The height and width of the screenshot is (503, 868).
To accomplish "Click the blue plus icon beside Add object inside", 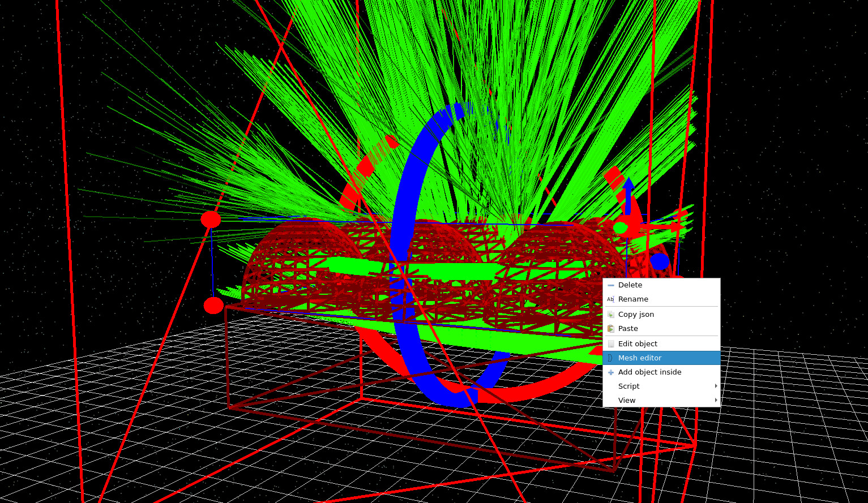I will 611,372.
